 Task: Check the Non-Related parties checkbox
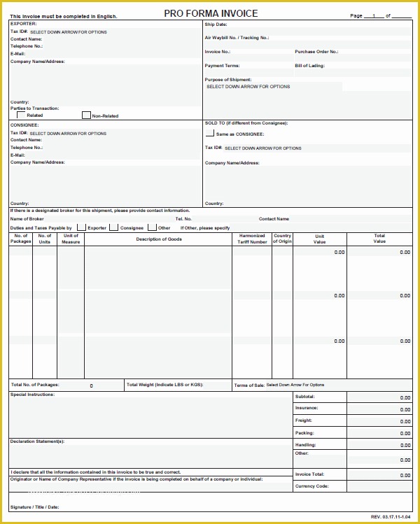pos(86,115)
